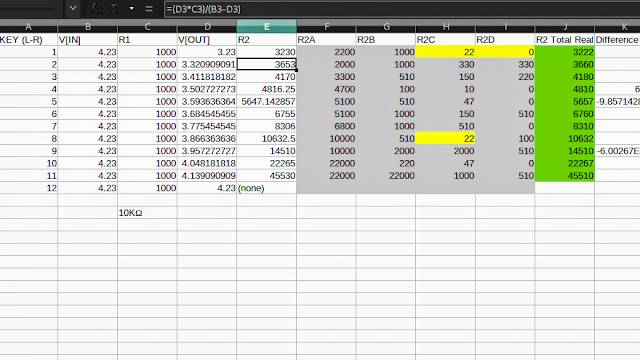640x360 pixels.
Task: Select the yellow 0 cell in key row 1
Action: [505, 52]
